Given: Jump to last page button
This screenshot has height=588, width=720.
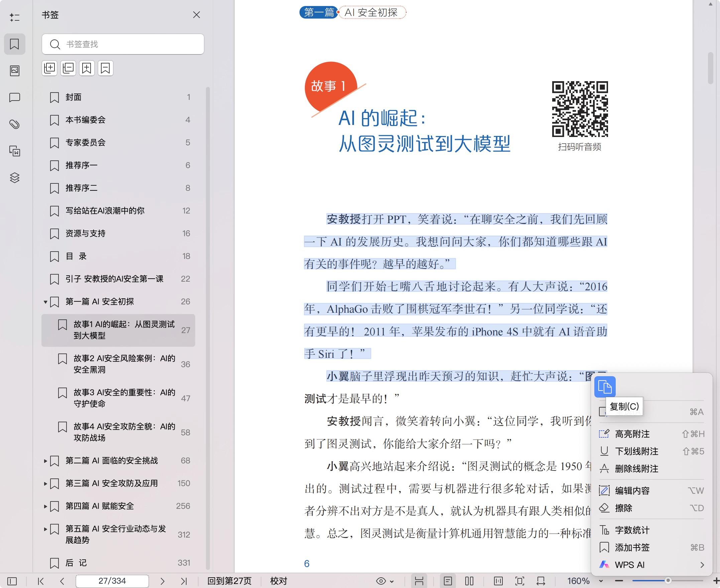Looking at the screenshot, I should click(184, 581).
